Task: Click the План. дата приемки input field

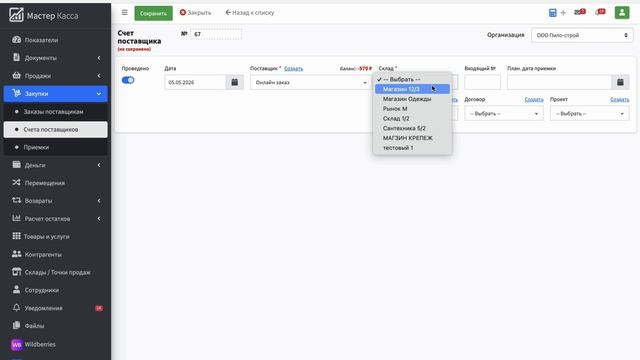Action: click(560, 82)
